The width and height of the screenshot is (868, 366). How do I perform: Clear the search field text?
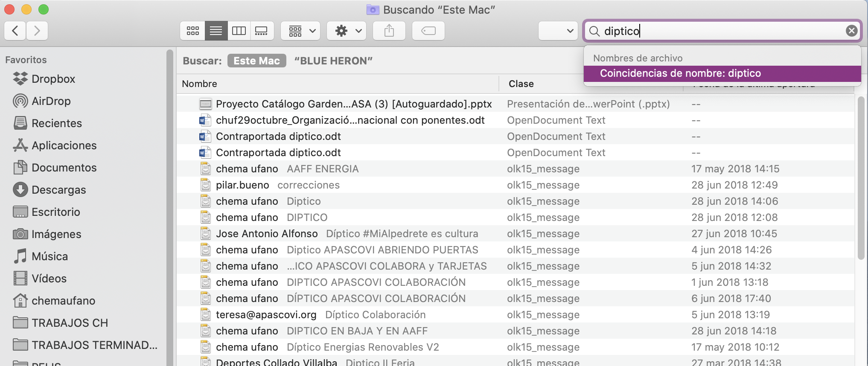852,31
